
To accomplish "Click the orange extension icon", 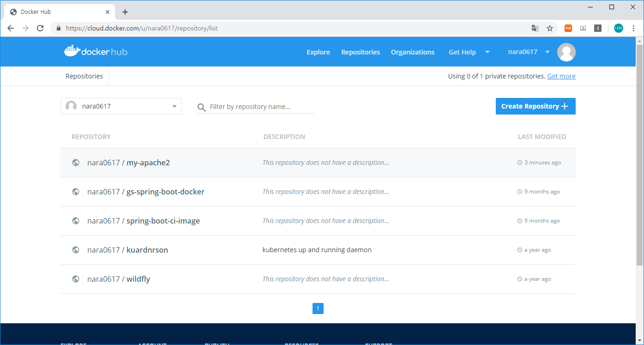I will (568, 28).
